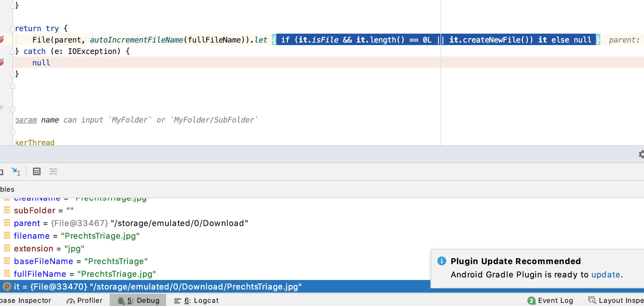Collapse the return try code block fold handle

pos(13,28)
